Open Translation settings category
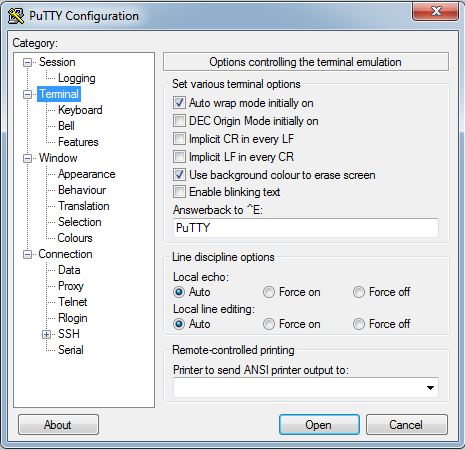Screen dimensions: 465x450 coord(84,206)
